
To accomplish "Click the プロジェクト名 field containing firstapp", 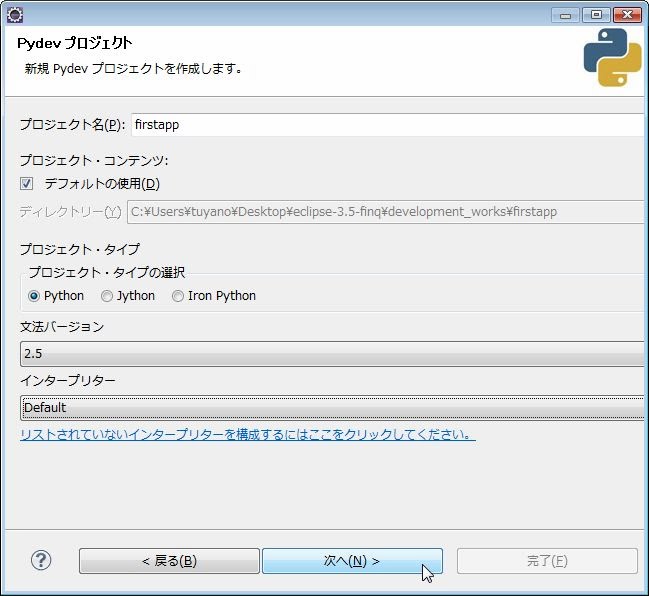I will [387, 125].
